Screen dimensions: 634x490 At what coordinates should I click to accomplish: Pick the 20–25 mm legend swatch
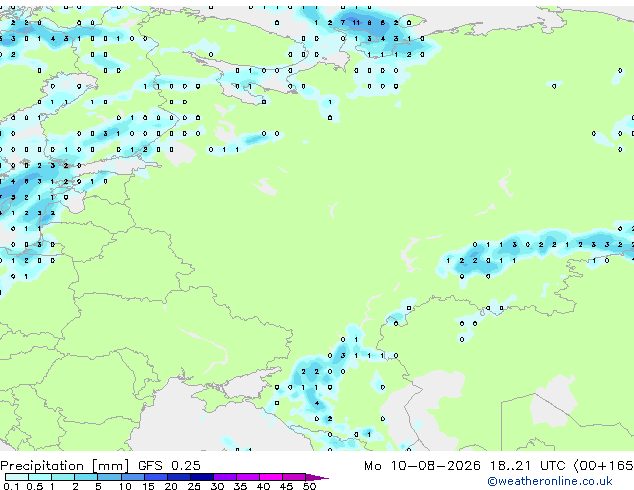tap(178, 477)
